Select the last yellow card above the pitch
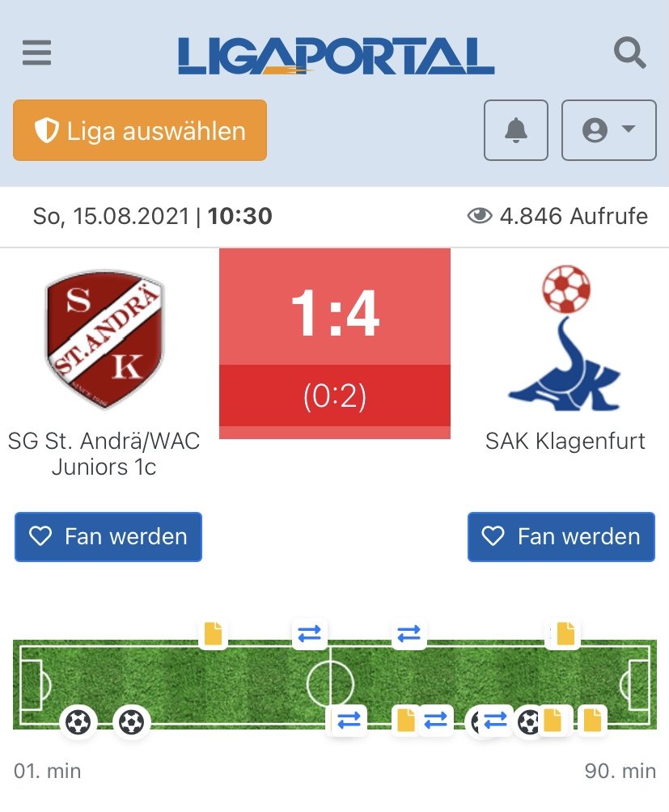669x812 pixels. tap(565, 633)
